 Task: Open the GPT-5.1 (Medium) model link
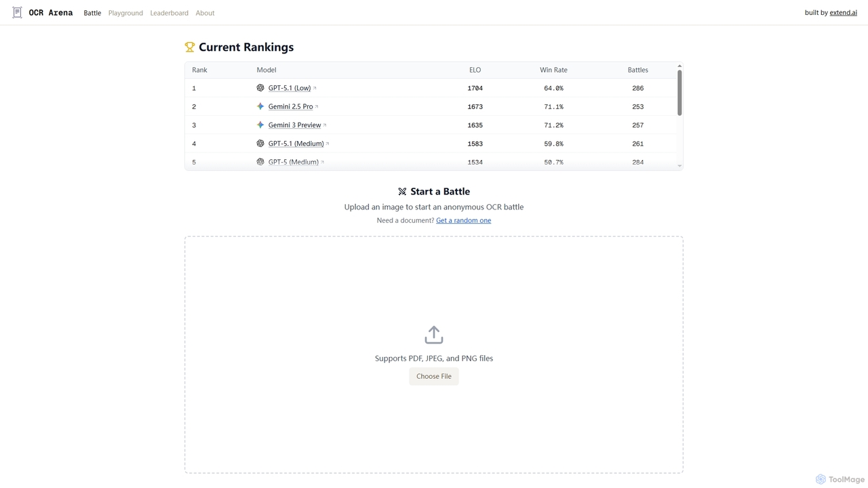(296, 144)
